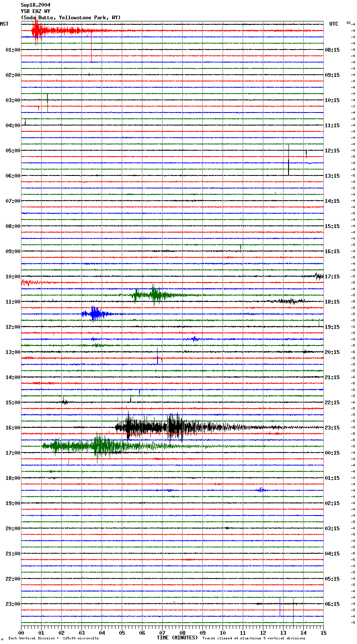Select the 19:00 MST time label

pyautogui.click(x=13, y=503)
